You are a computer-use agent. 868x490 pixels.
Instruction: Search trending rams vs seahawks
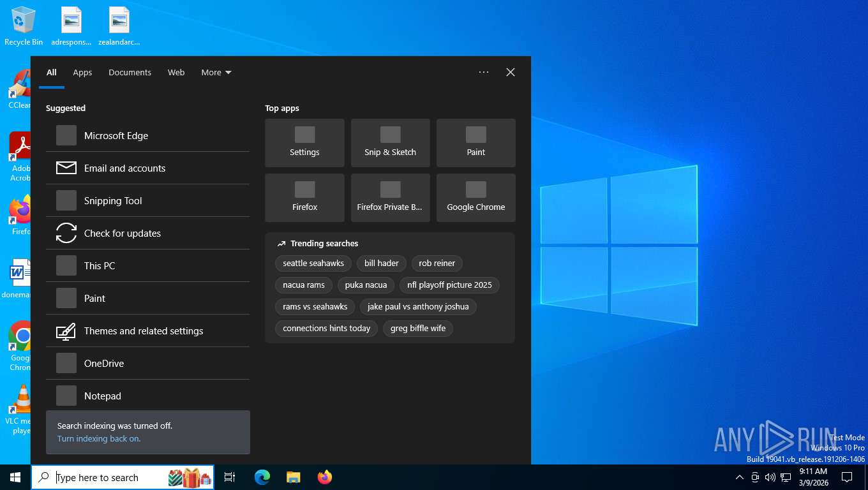pos(315,306)
